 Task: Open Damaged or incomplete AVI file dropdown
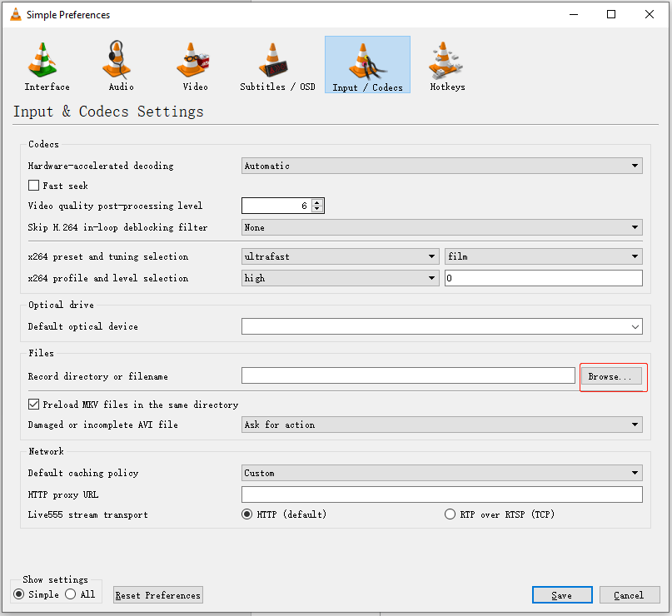442,425
